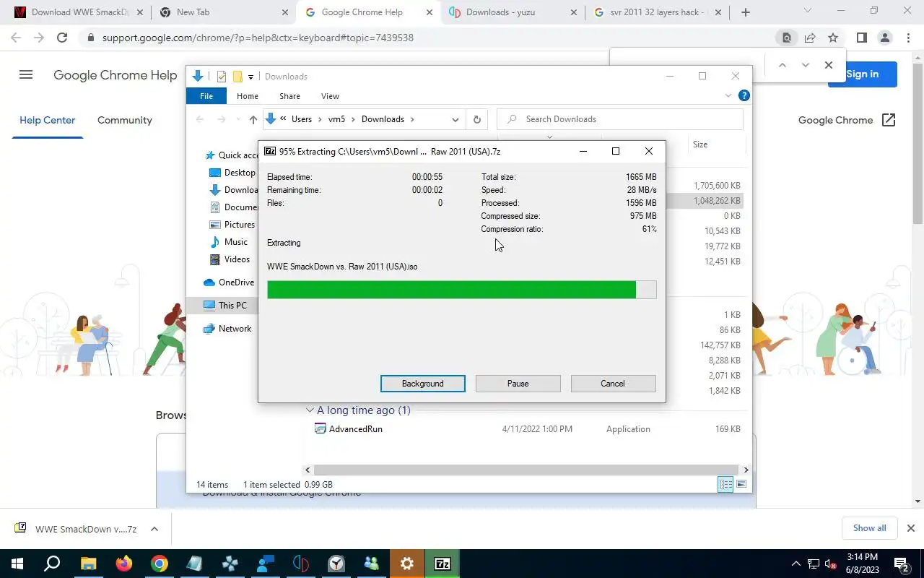Viewport: 924px width, 578px height.
Task: Open the notification center icon
Action: (x=901, y=564)
